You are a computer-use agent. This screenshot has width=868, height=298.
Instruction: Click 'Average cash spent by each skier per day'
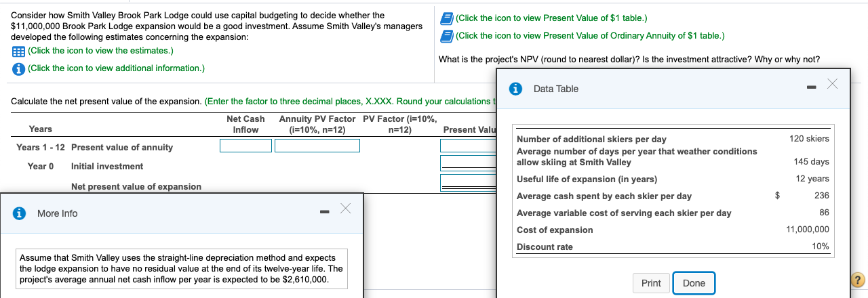(604, 196)
